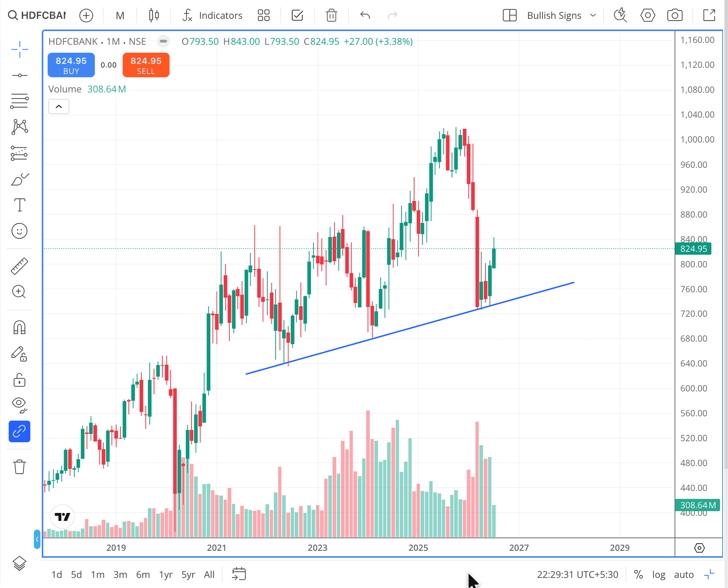Open price scale settings gear
This screenshot has width=728, height=588.
(x=699, y=548)
